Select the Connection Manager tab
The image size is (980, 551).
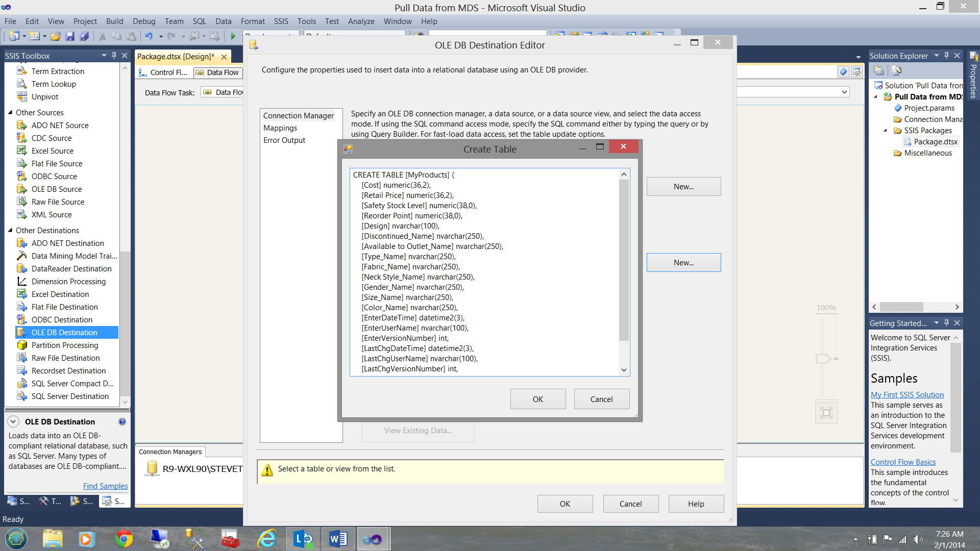[299, 115]
